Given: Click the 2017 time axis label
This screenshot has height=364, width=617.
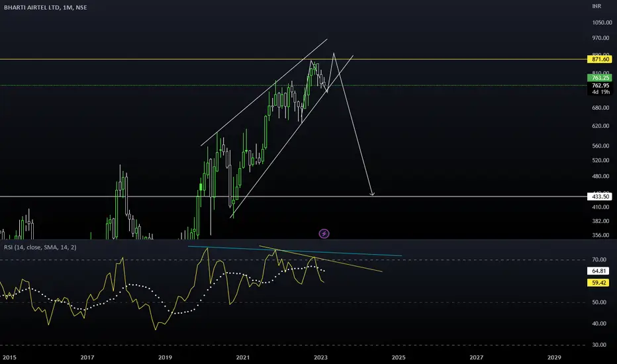Looking at the screenshot, I should pos(87,357).
